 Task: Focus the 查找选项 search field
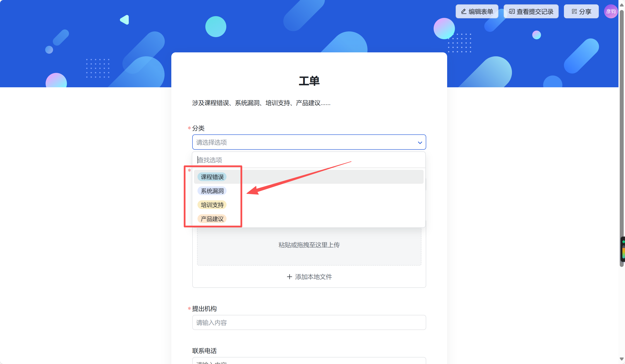(x=309, y=160)
